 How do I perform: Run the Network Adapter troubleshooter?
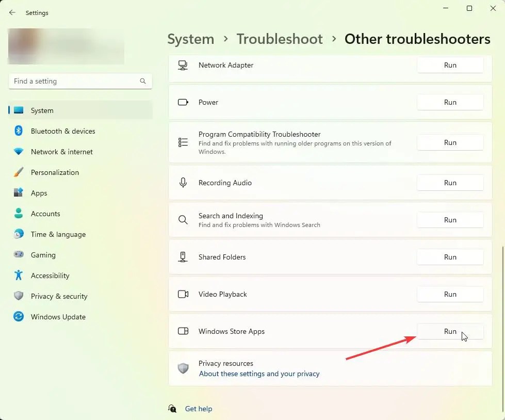(450, 65)
